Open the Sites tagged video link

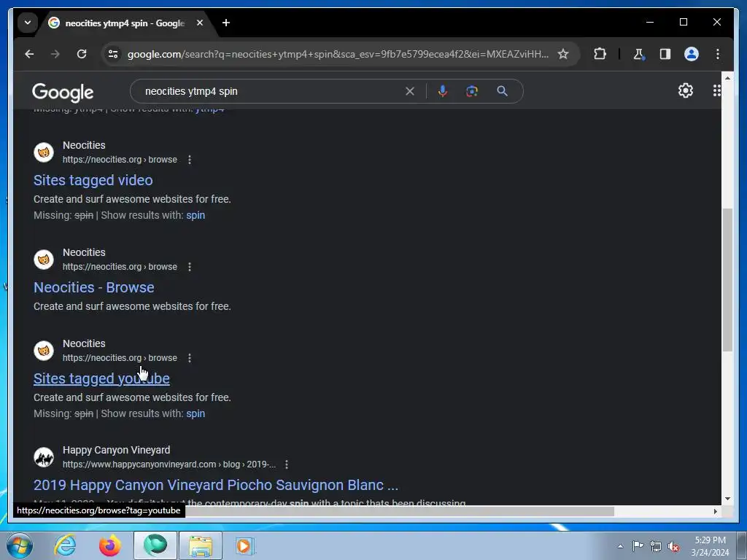click(93, 180)
